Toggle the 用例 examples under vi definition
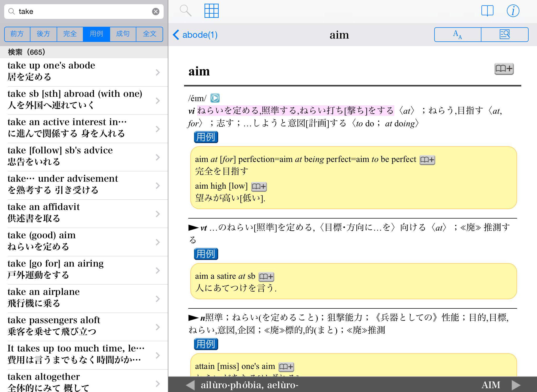 pyautogui.click(x=206, y=137)
